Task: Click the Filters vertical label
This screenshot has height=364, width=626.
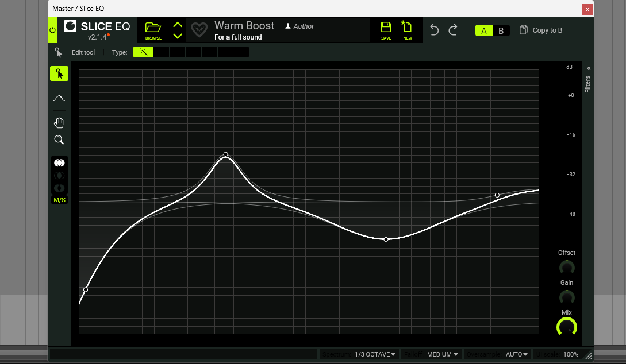Action: point(587,84)
